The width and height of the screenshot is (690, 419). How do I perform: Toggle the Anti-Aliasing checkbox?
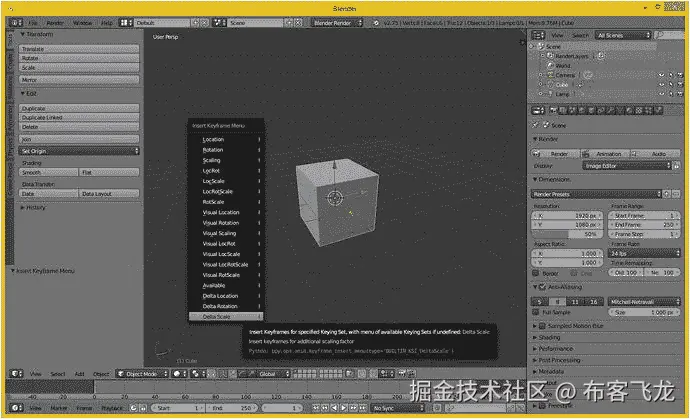542,287
